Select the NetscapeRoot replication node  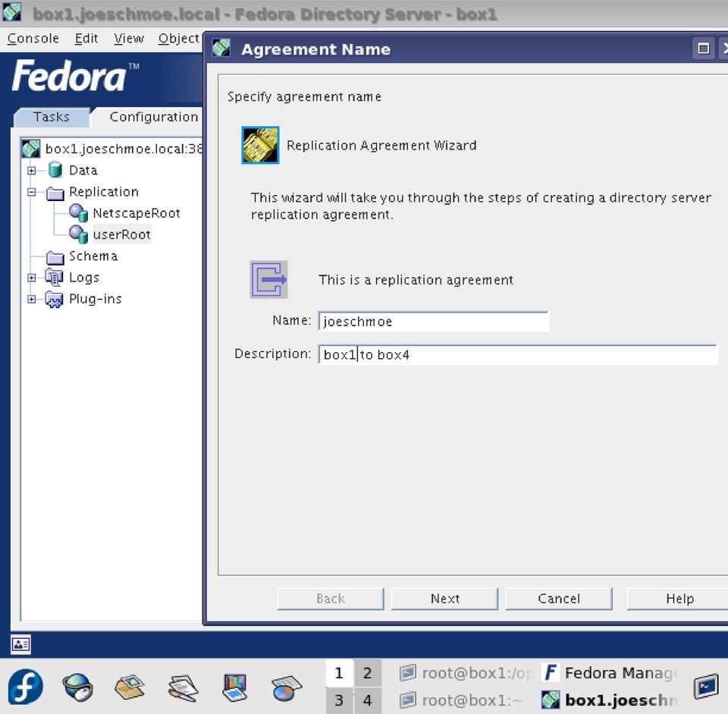coord(136,213)
